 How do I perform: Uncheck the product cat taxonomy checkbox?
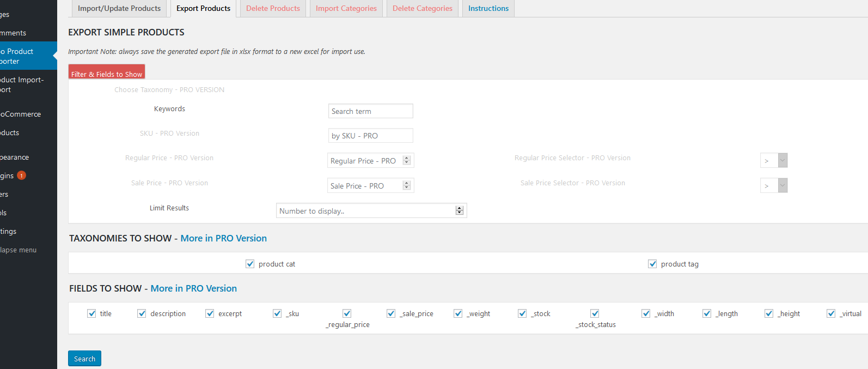tap(250, 264)
